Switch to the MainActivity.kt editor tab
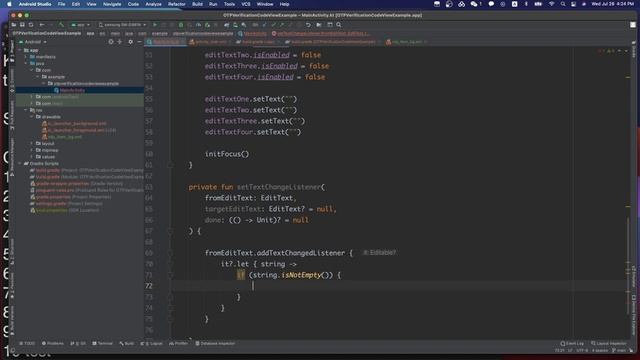Image resolution: width=640 pixels, height=360 pixels. (x=166, y=42)
